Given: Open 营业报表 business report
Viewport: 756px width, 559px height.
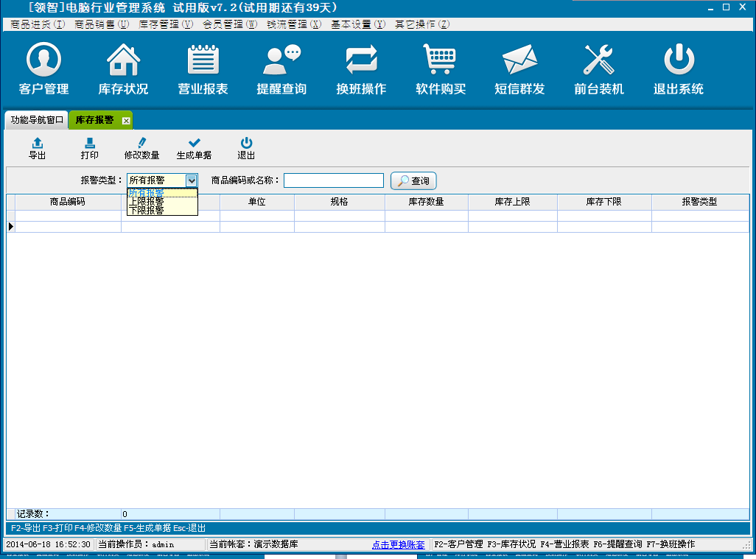Looking at the screenshot, I should click(203, 69).
